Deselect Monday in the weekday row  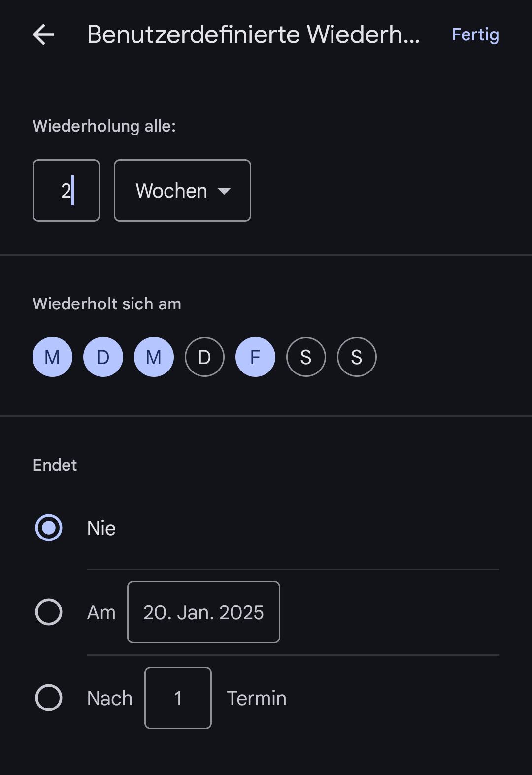(x=52, y=357)
